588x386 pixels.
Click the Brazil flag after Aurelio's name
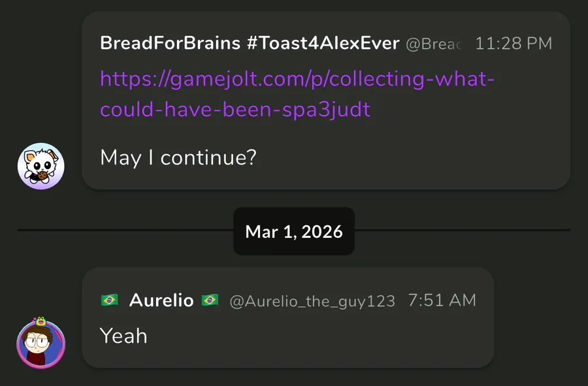[210, 300]
